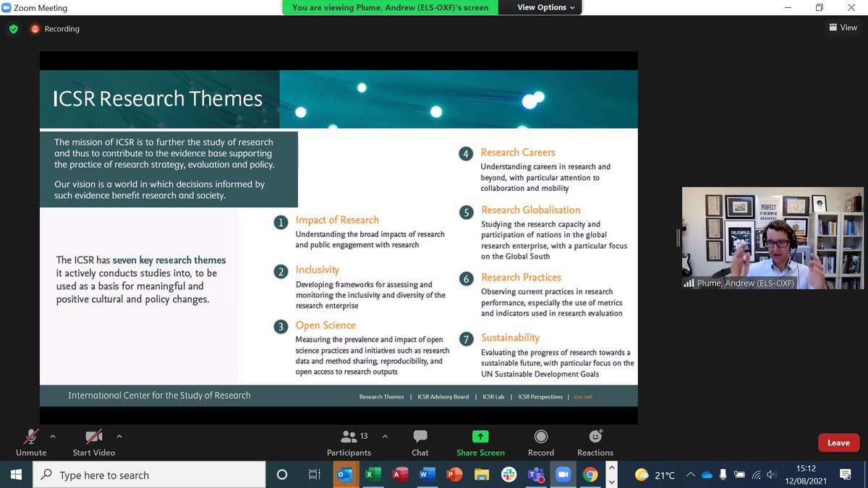Start the video camera
This screenshot has width=868, height=488.
[94, 442]
